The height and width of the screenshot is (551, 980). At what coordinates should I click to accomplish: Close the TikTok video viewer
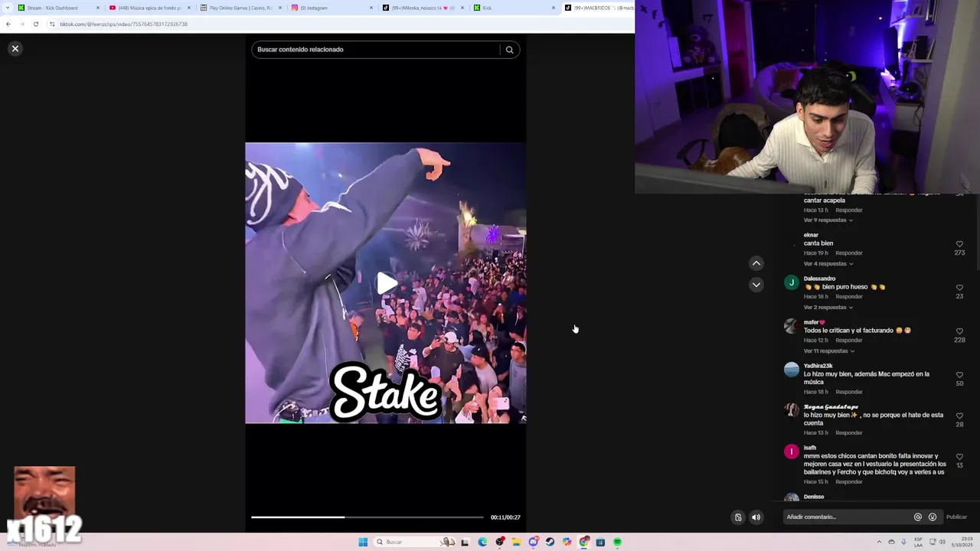pyautogui.click(x=15, y=49)
